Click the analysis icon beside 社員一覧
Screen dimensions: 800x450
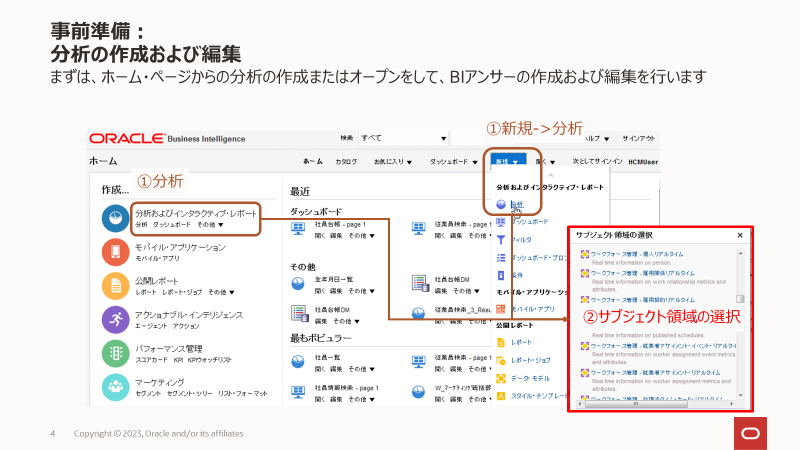coord(298,362)
